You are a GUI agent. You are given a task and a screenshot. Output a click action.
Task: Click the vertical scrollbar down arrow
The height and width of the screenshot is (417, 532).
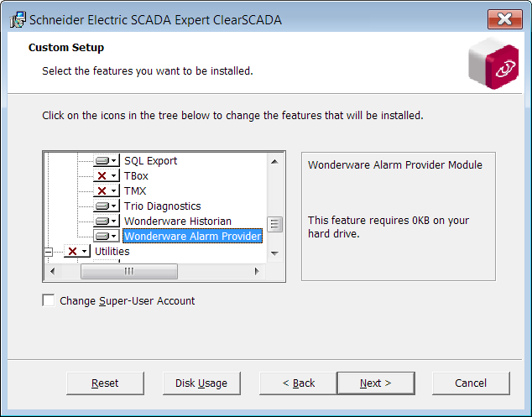[275, 253]
